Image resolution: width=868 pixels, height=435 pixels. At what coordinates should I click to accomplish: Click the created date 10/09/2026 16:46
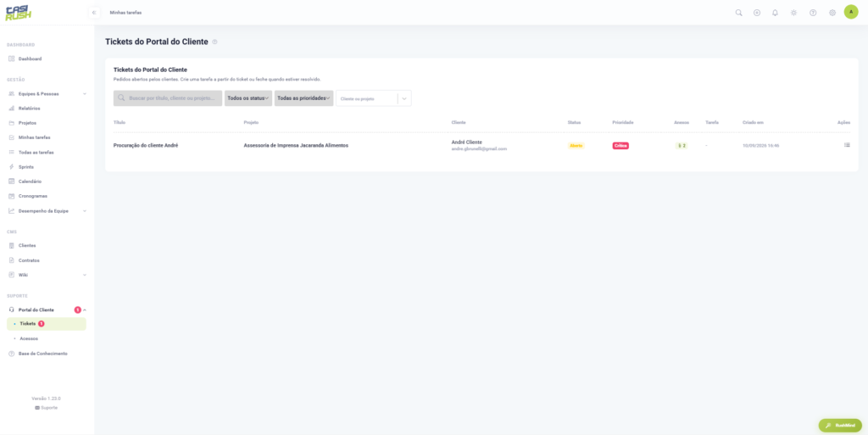pyautogui.click(x=760, y=146)
